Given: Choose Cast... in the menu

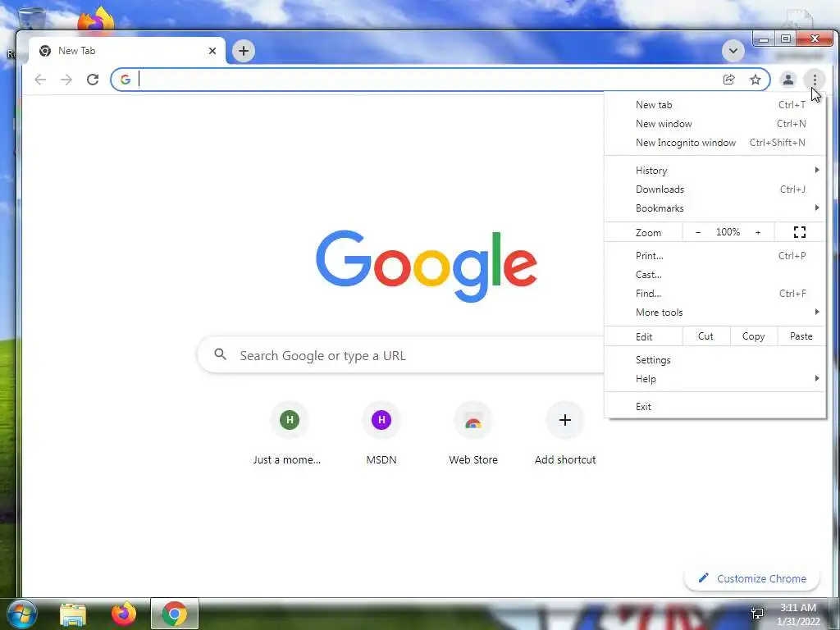Looking at the screenshot, I should click(715, 274).
